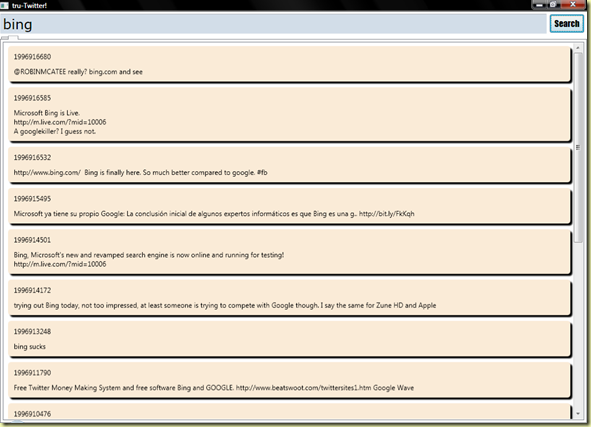Click the scrollbar up arrow
This screenshot has width=591, height=427.
pos(577,48)
